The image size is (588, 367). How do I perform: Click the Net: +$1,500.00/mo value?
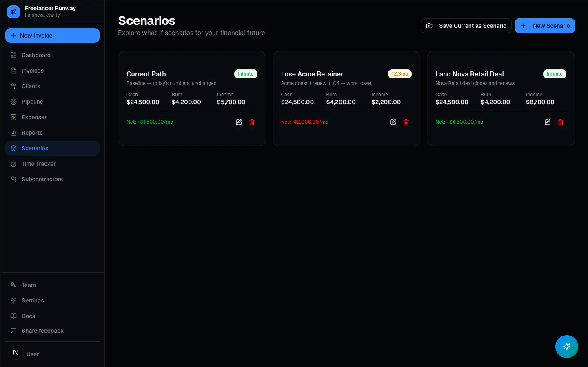150,122
